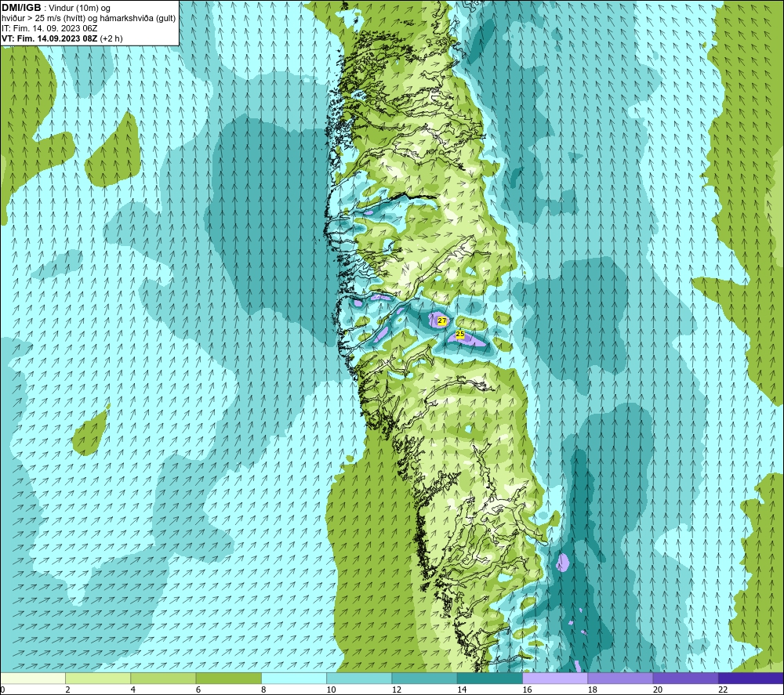Image resolution: width=784 pixels, height=695 pixels.
Task: Pick the violet 20–22 m/s scale swatch
Action: click(x=685, y=679)
